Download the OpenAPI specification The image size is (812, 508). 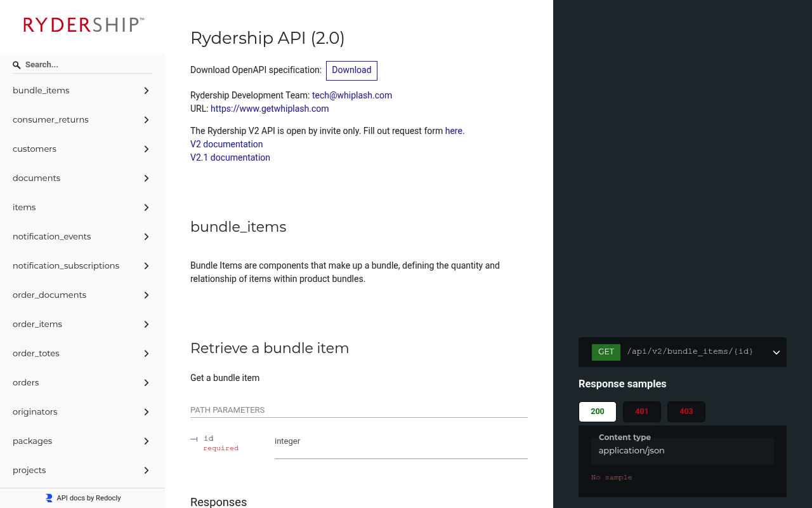(351, 70)
